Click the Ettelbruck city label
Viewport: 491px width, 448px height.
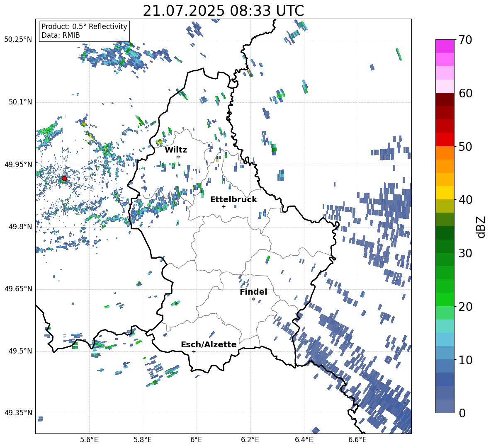(x=233, y=200)
